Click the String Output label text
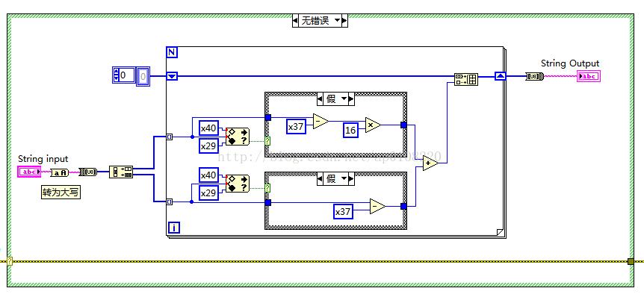 [569, 63]
